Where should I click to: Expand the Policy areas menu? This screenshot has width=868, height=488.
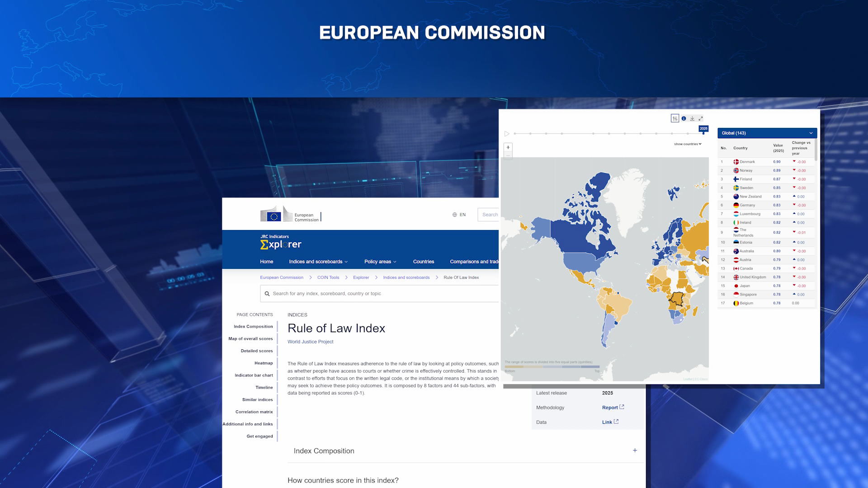tap(380, 262)
